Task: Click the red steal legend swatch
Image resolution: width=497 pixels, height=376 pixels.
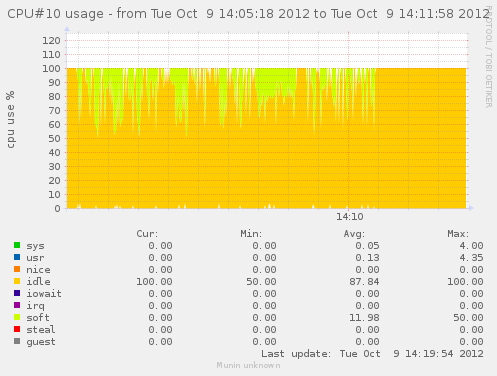Action: [x=17, y=329]
